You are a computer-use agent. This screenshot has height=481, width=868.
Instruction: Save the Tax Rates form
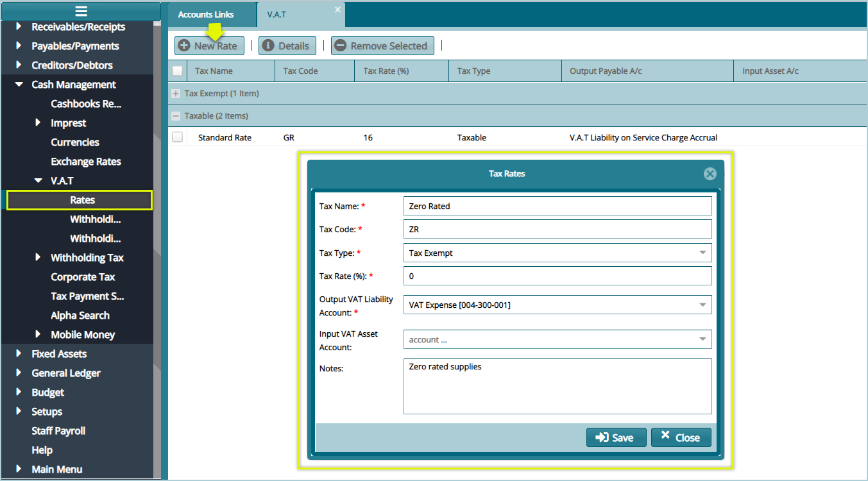tap(616, 437)
